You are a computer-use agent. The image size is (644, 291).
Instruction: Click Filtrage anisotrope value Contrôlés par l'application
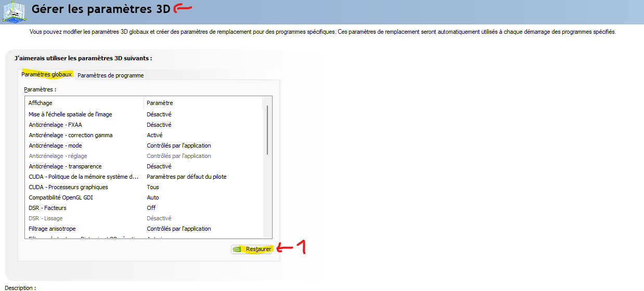[x=179, y=229]
